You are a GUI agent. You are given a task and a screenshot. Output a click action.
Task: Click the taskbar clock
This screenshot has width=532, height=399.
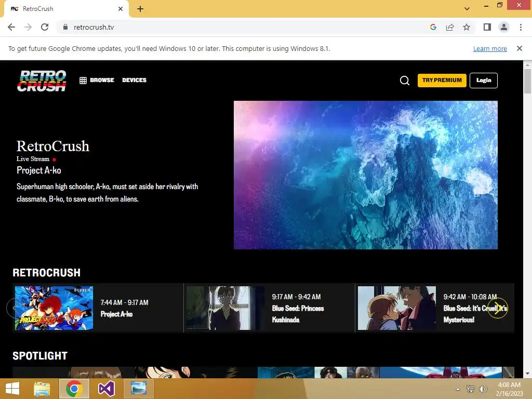tap(509, 389)
